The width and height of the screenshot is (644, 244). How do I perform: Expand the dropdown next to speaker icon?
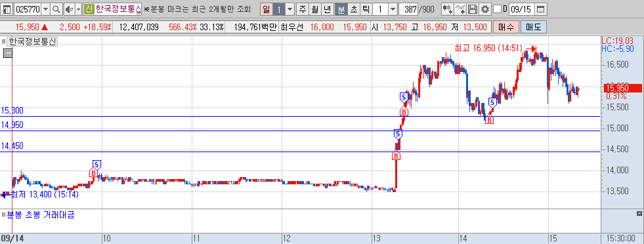tap(78, 9)
